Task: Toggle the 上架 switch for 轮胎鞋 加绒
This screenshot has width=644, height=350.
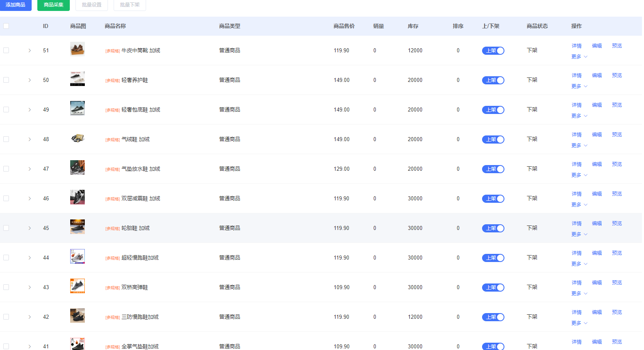Action: coord(493,228)
